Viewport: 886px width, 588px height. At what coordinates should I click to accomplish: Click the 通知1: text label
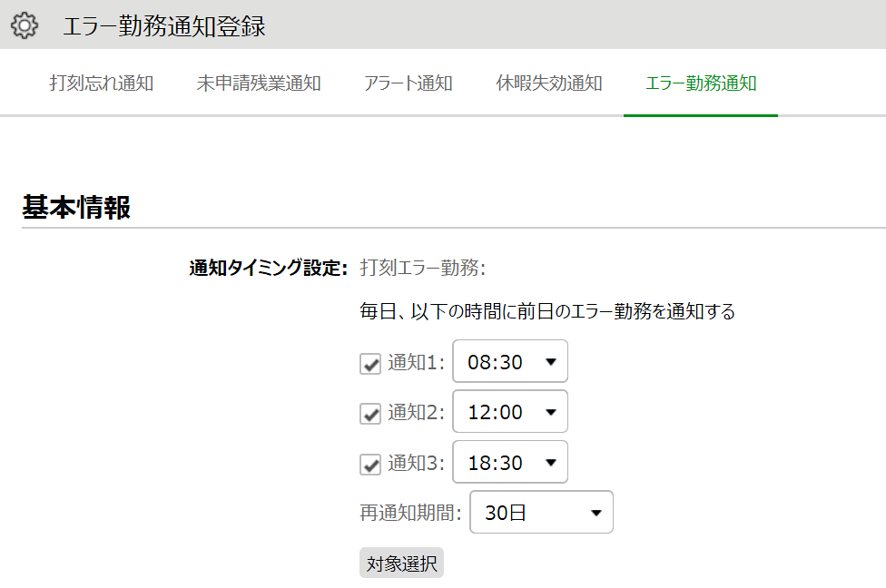(x=417, y=363)
